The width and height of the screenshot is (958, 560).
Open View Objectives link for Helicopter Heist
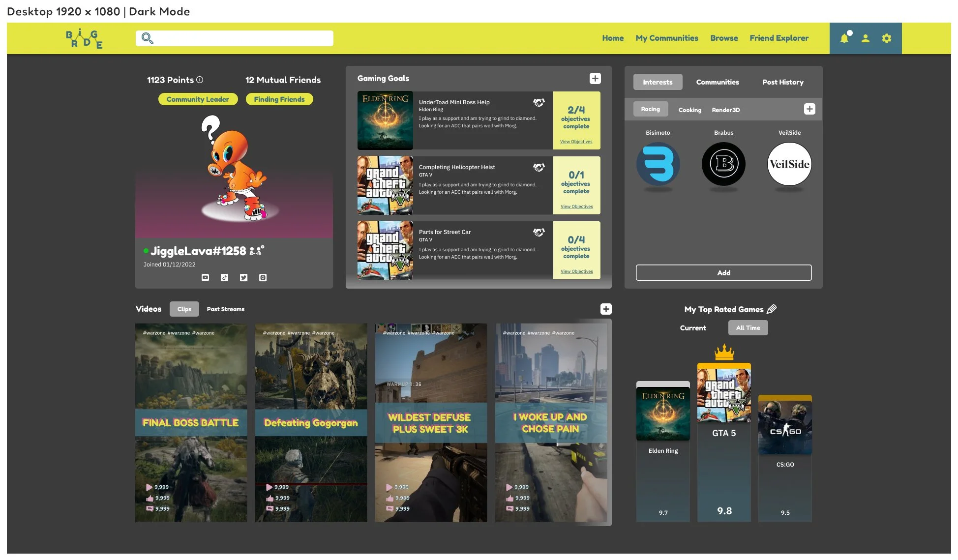(576, 206)
